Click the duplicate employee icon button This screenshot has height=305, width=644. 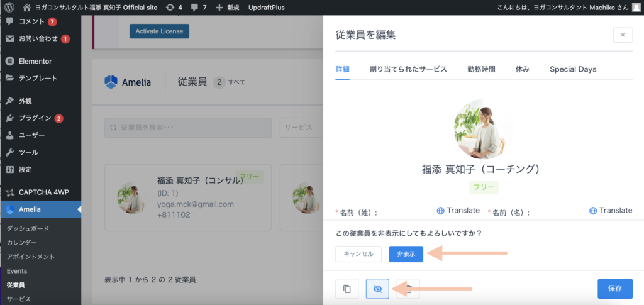[347, 289]
